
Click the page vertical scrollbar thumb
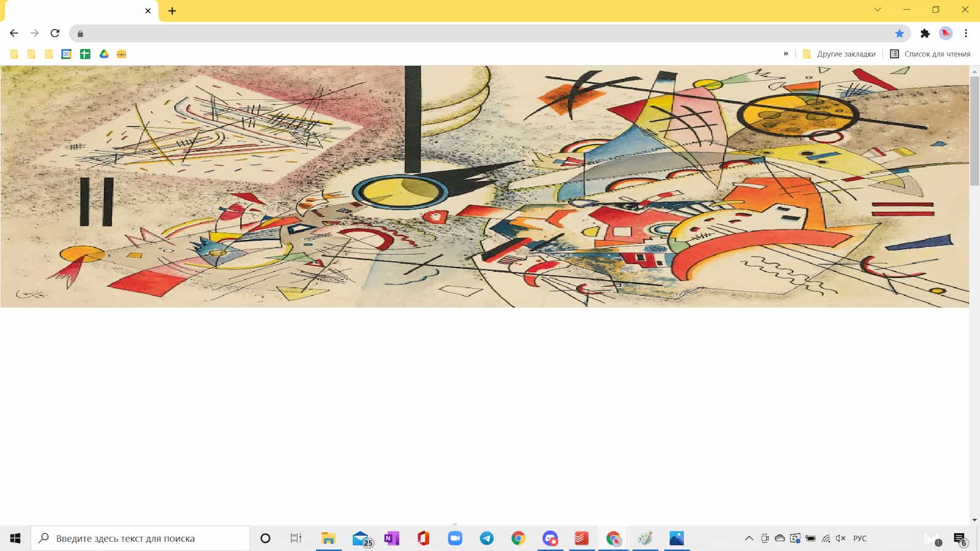point(974,129)
